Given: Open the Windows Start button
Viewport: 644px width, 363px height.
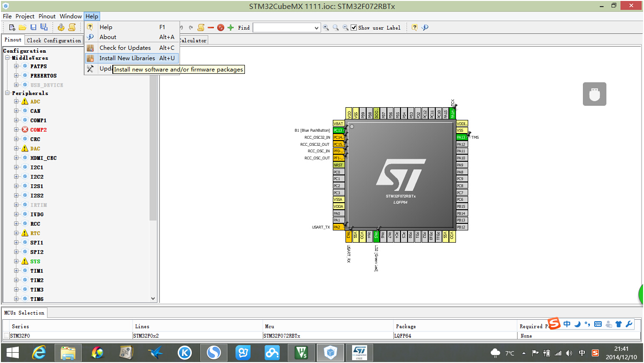Looking at the screenshot, I should pos(13,352).
